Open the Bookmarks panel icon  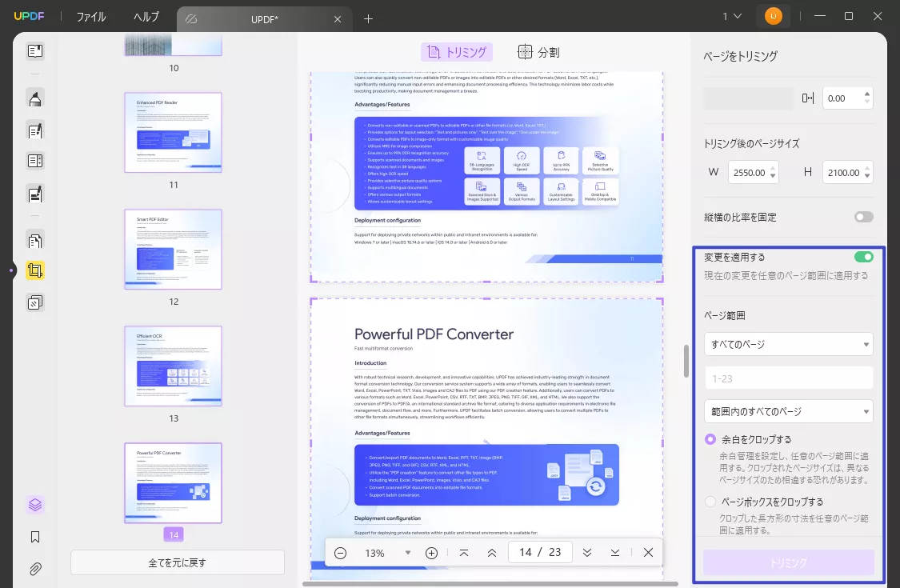coord(35,537)
